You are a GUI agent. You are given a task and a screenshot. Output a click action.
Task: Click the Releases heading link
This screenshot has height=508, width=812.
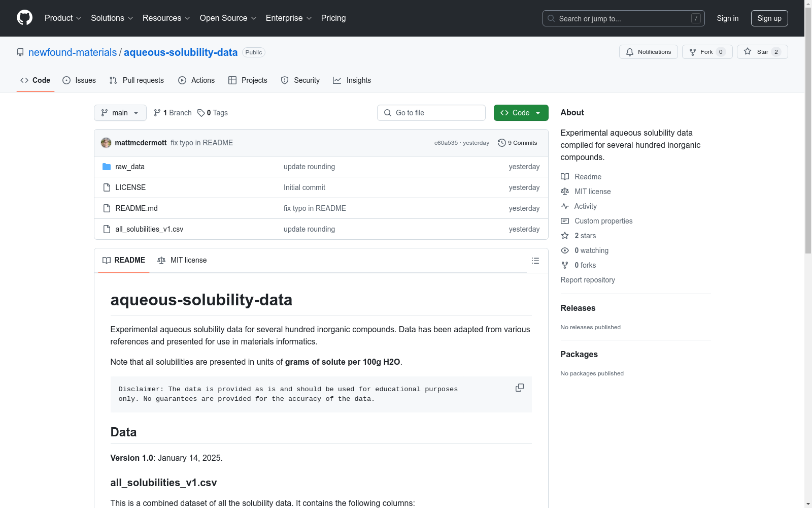578,308
